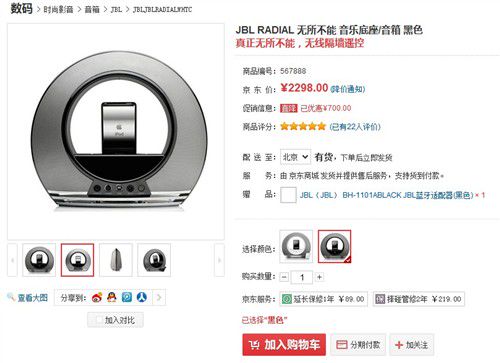This screenshot has width=500, height=363.
Task: Show next thumbnails with right arrow
Action: point(219,260)
